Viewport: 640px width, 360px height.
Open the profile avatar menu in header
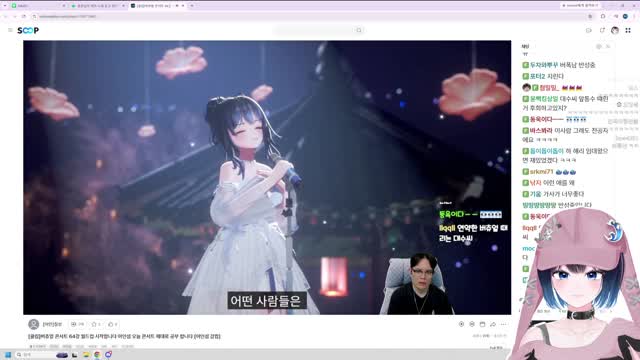pos(615,30)
